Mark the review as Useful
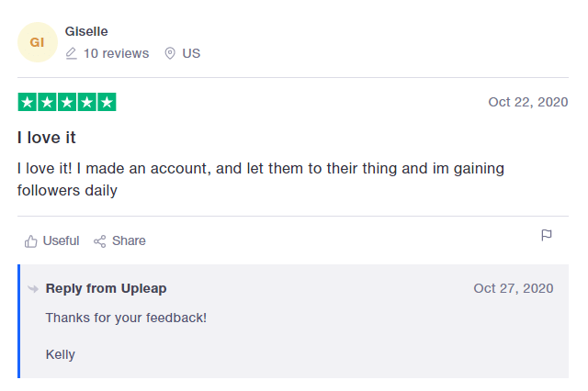The image size is (588, 391). pyautogui.click(x=61, y=240)
